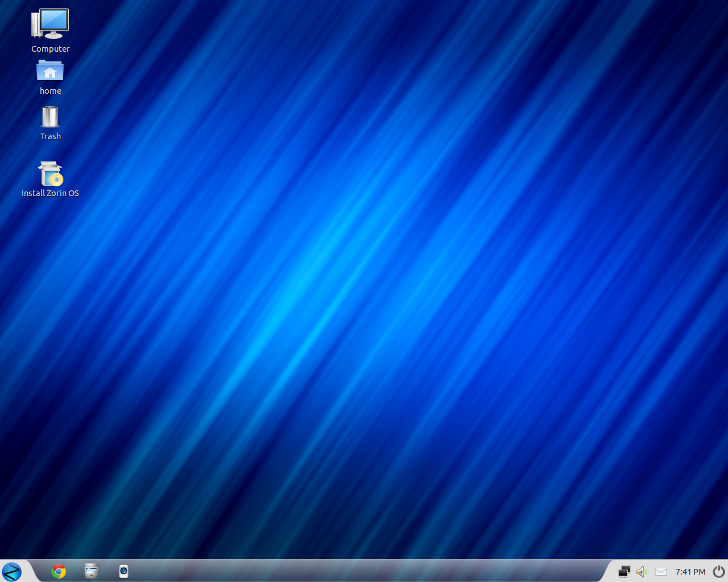Open the power session menu

[x=719, y=571]
